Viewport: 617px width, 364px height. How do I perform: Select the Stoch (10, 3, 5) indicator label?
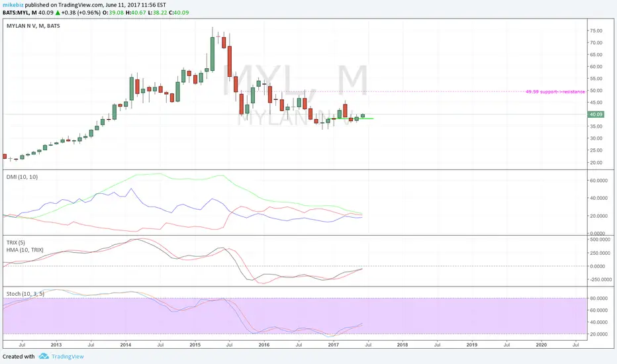point(25,294)
